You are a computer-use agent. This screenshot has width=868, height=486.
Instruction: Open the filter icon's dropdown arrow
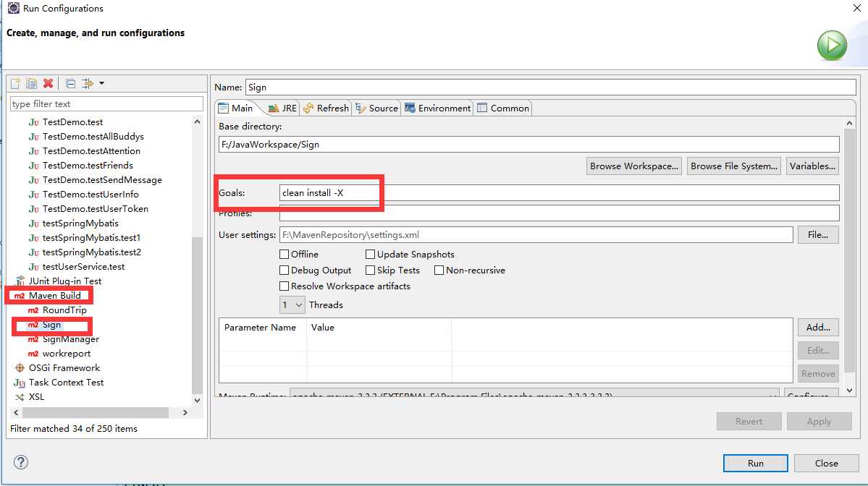(x=102, y=83)
